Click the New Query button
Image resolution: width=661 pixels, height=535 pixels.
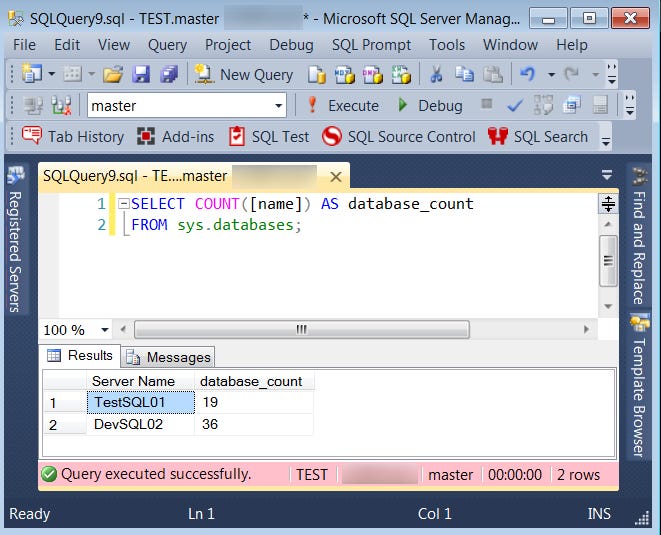click(243, 74)
